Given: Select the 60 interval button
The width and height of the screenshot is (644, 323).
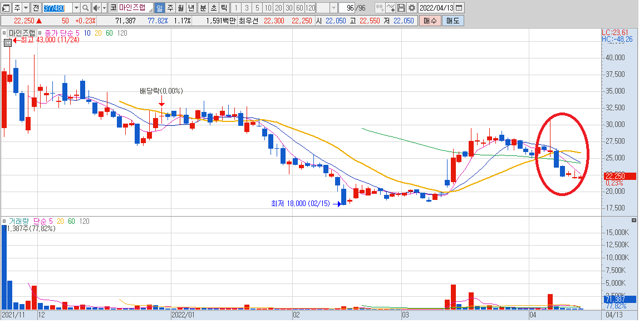Looking at the screenshot, I should pyautogui.click(x=300, y=7).
